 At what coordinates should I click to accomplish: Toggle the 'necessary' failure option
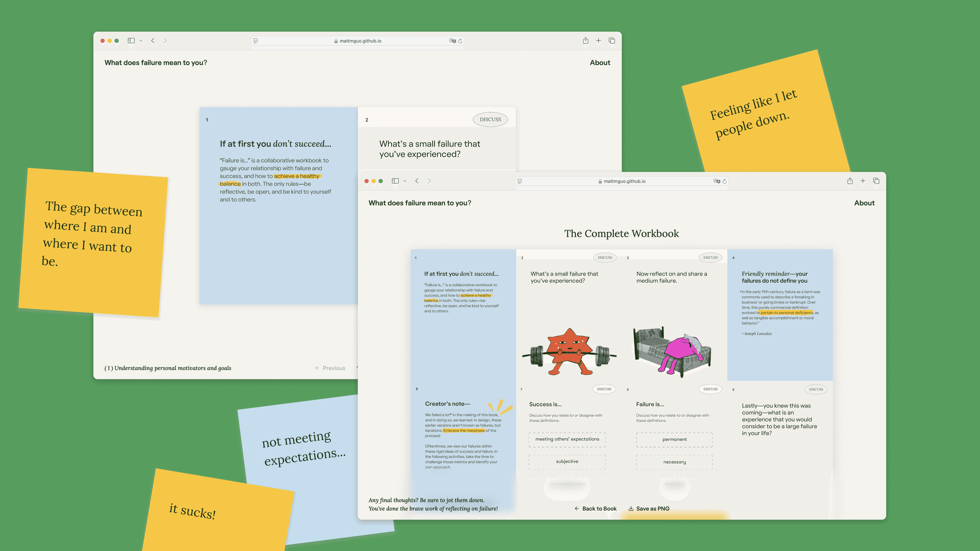click(674, 462)
